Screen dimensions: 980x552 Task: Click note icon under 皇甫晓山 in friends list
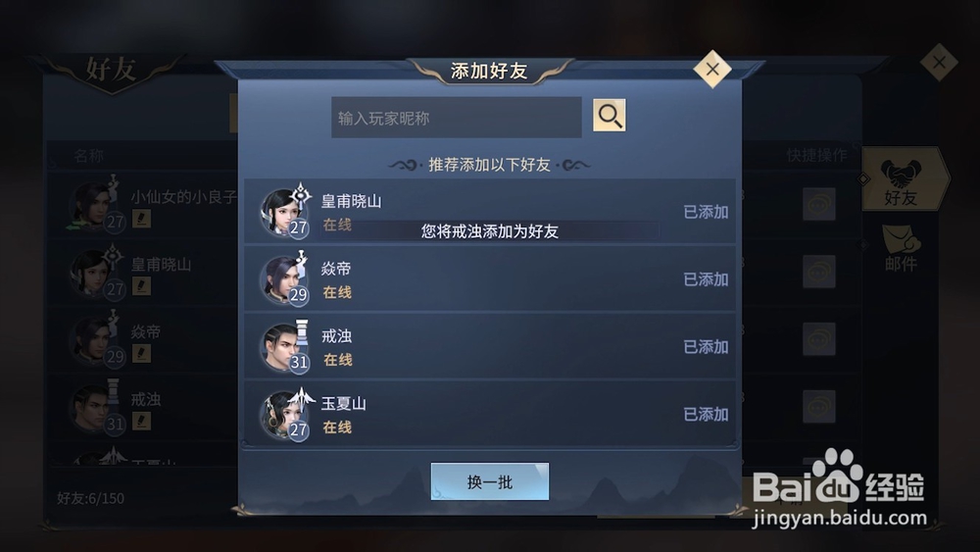141,286
